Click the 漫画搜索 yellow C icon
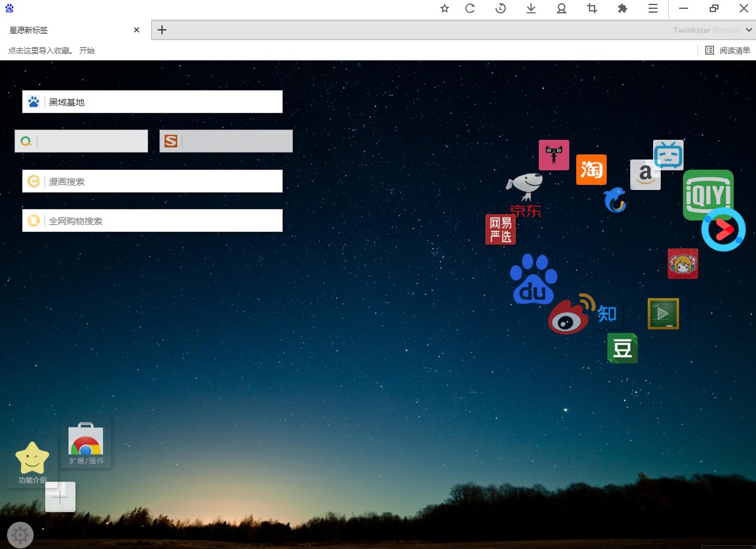The height and width of the screenshot is (549, 756). point(33,181)
